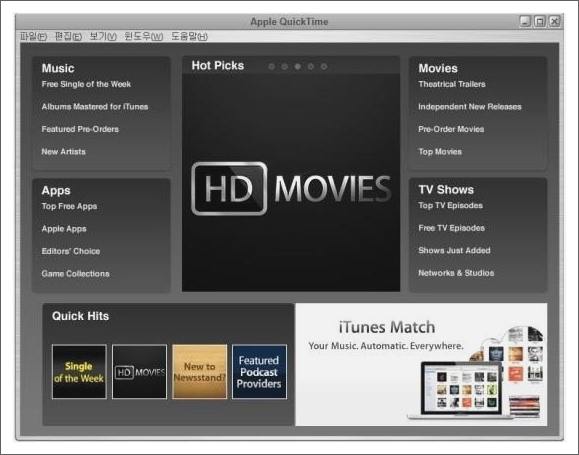579x455 pixels.
Task: Open Free TV Episodes
Action: click(x=451, y=228)
